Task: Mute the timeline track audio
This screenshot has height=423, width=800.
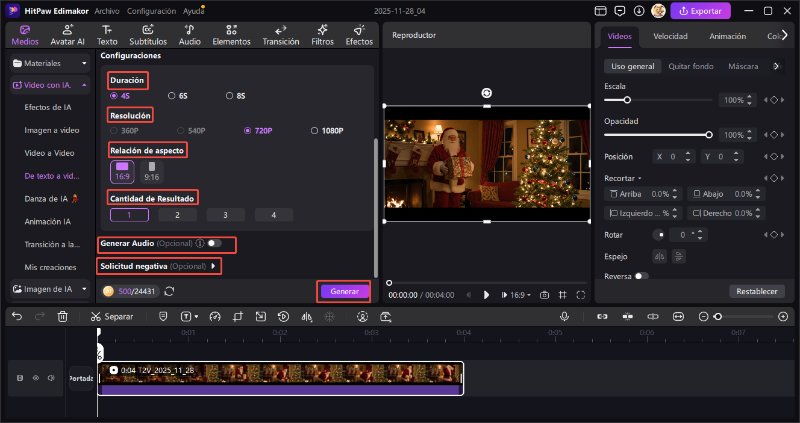Action: point(51,378)
